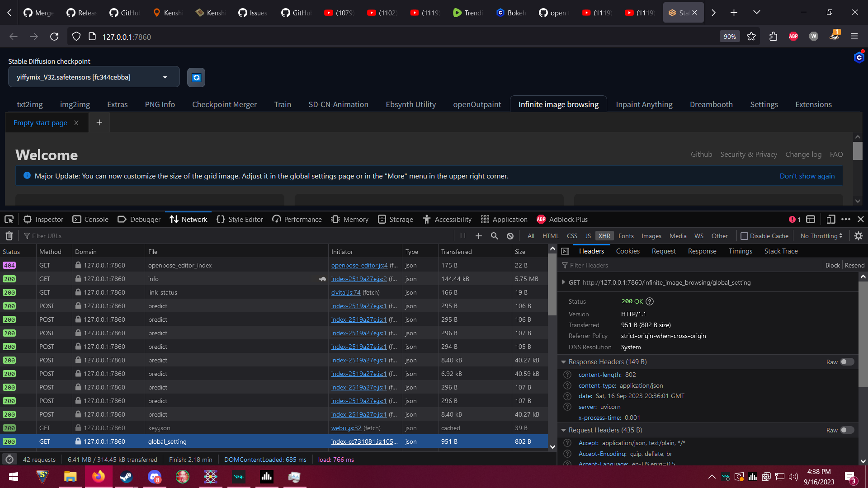
Task: Open Network panel settings gear
Action: (x=858, y=235)
